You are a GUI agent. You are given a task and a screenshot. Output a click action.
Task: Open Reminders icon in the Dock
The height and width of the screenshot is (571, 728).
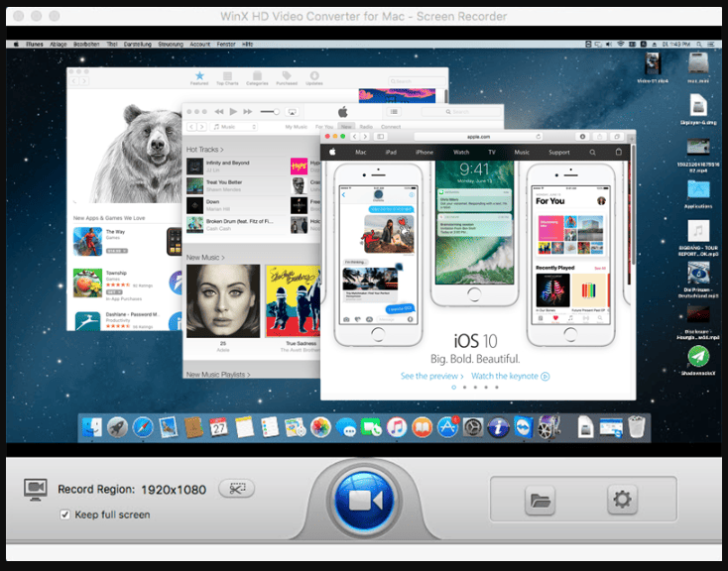[270, 427]
